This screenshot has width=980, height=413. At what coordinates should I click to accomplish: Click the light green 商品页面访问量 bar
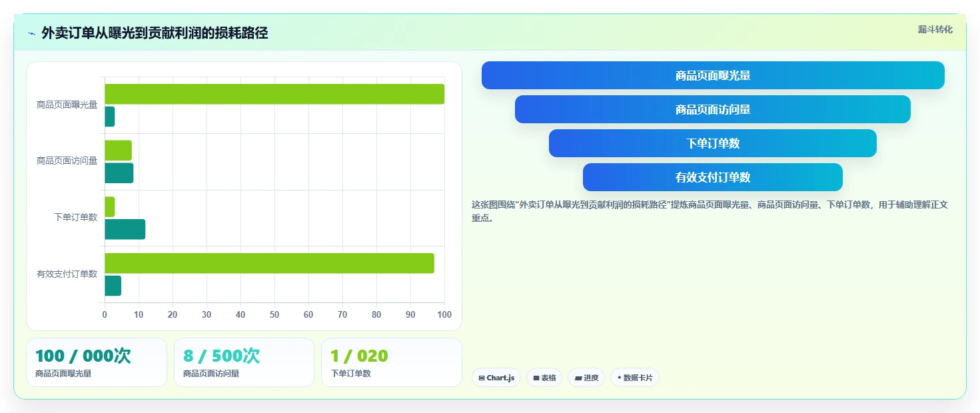118,151
